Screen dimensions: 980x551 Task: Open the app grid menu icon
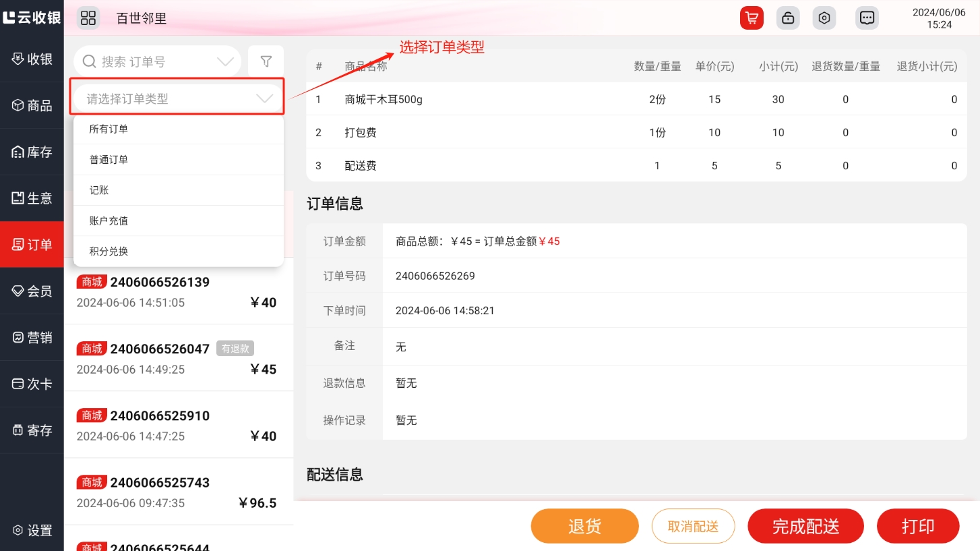coord(88,18)
